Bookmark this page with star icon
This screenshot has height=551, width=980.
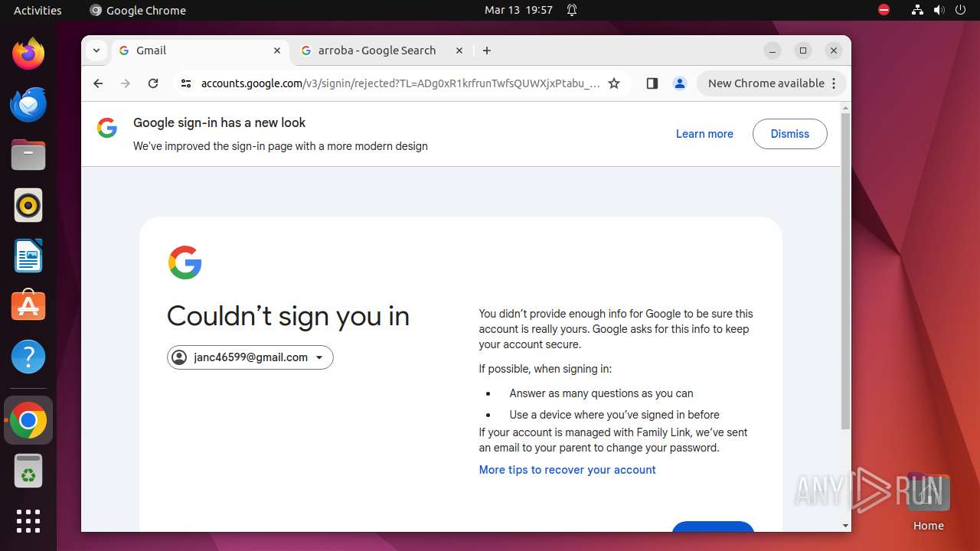point(614,83)
